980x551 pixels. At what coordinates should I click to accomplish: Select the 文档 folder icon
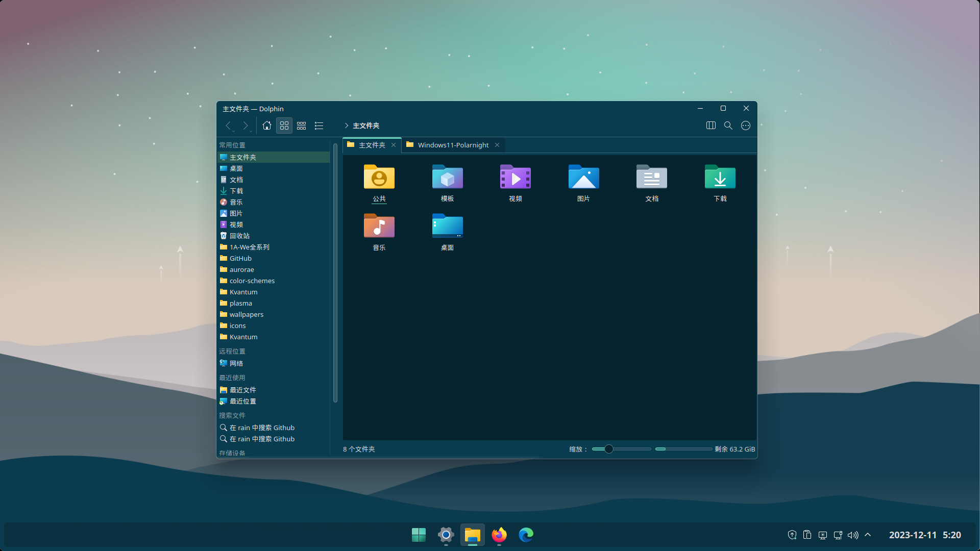[652, 177]
